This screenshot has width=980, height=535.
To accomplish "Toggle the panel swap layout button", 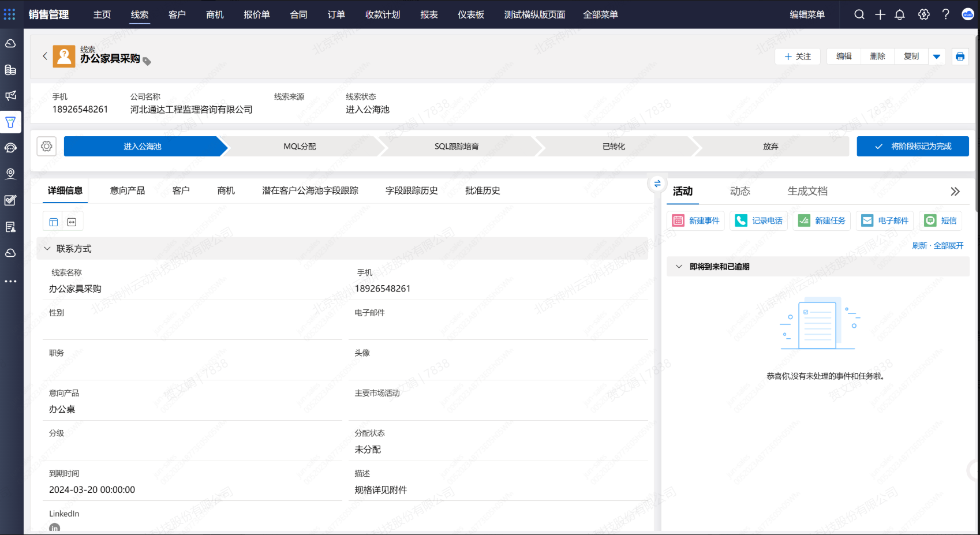I will [657, 184].
